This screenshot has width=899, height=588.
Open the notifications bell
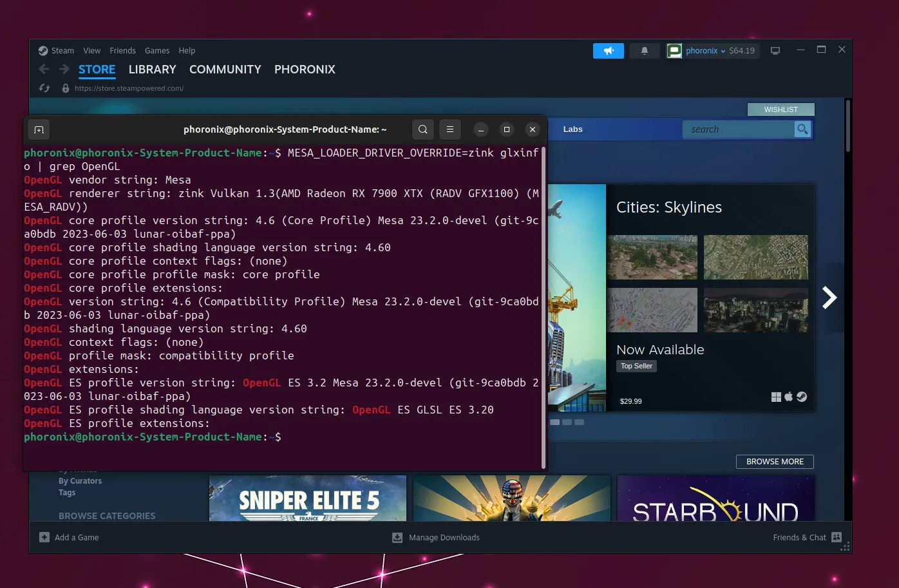click(644, 51)
